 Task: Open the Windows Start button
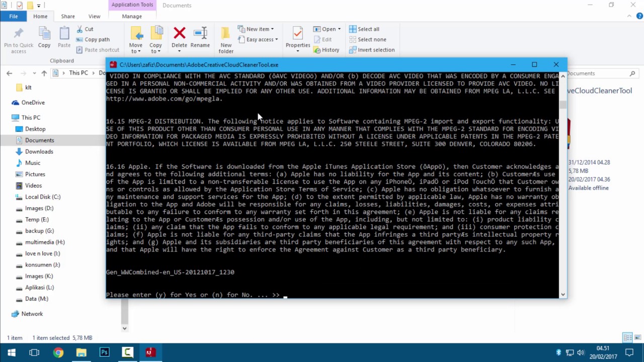tap(11, 352)
